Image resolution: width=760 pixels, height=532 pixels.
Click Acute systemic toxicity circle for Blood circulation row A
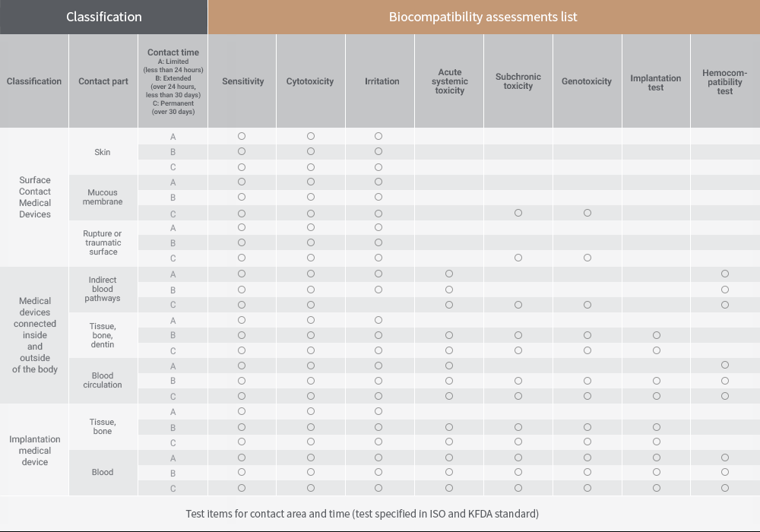(449, 366)
